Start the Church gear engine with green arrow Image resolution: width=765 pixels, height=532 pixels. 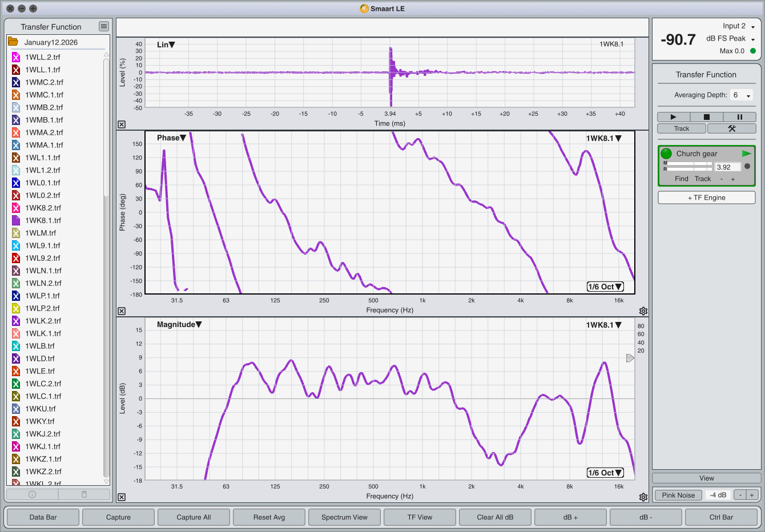pyautogui.click(x=746, y=154)
